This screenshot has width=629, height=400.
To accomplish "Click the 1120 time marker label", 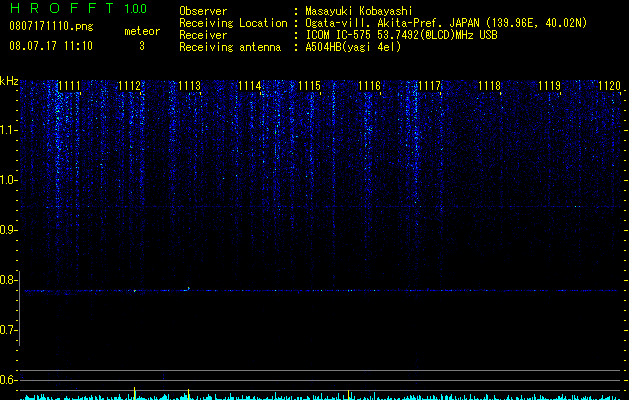I will [609, 86].
